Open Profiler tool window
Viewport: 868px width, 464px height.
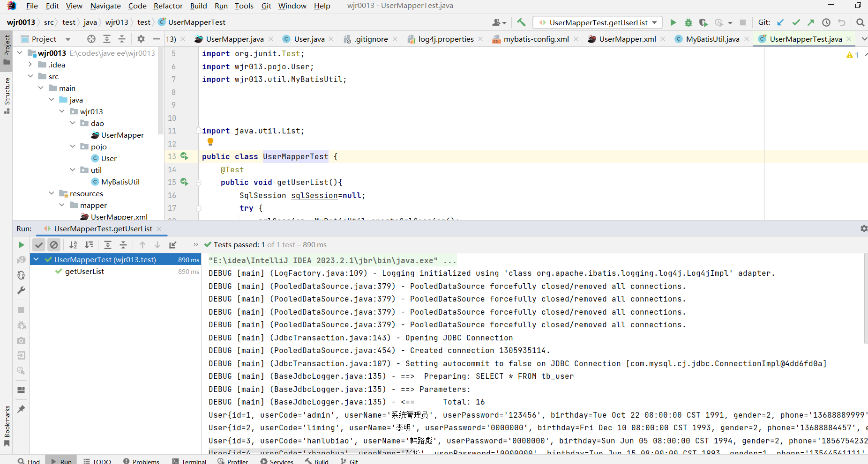[x=233, y=461]
